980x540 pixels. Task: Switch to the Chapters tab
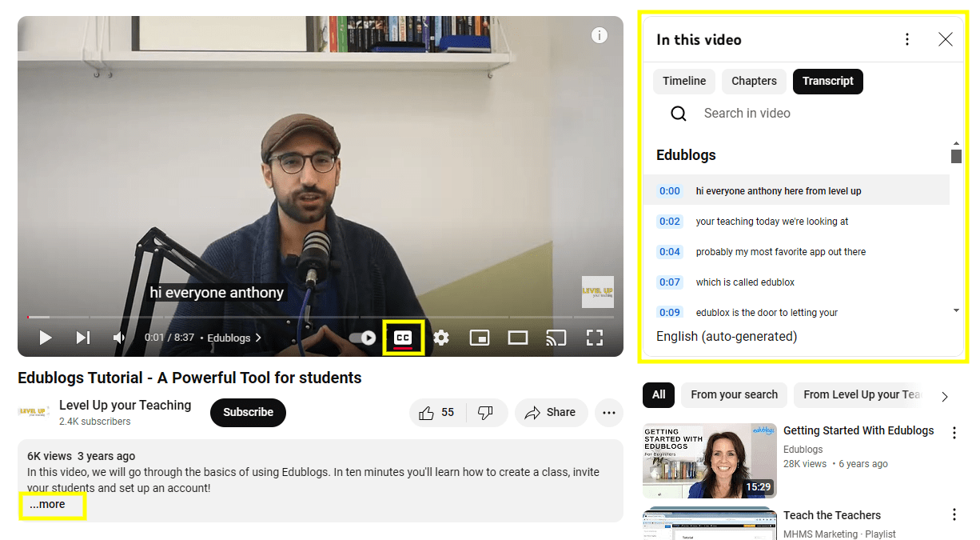[753, 81]
